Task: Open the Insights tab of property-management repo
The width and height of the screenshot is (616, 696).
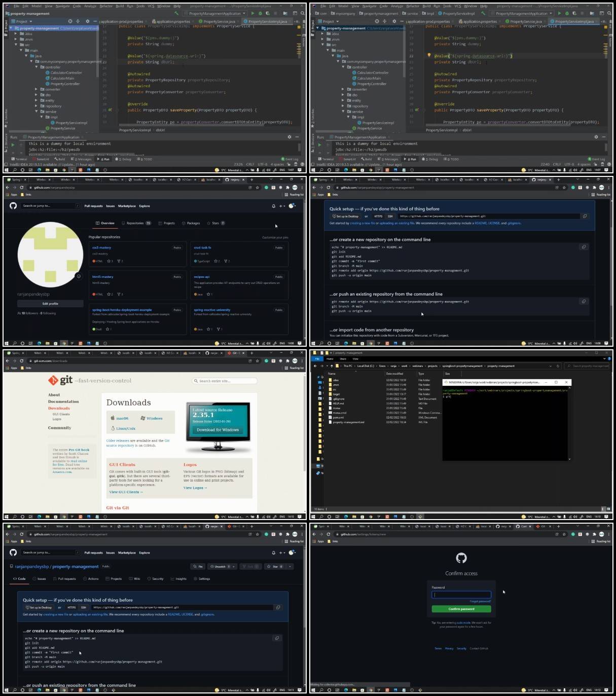Action: pyautogui.click(x=178, y=578)
